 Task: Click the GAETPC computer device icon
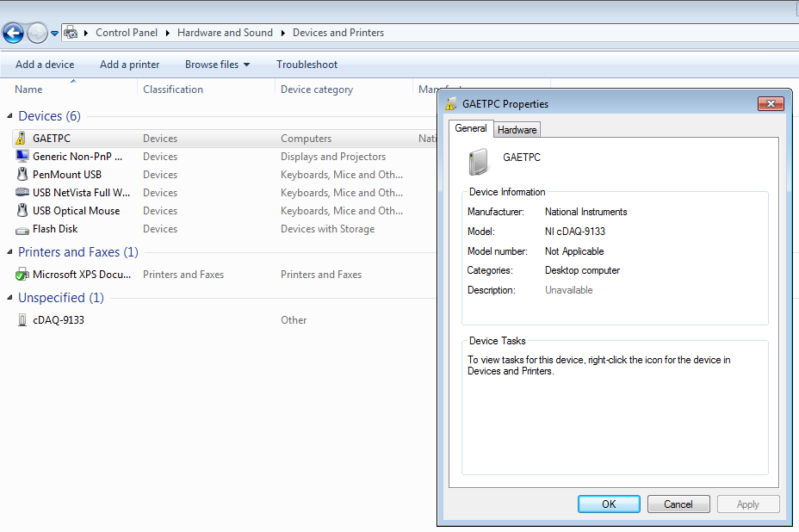tap(22, 139)
